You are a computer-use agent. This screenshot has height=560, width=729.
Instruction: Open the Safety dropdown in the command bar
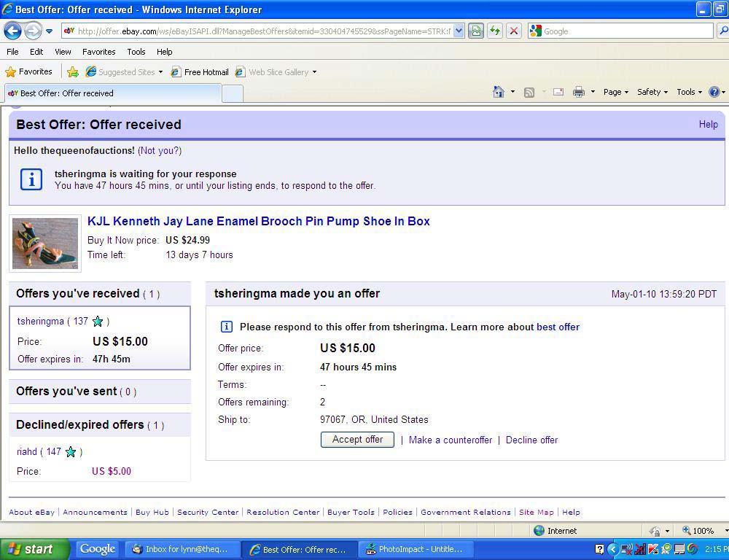pos(652,92)
